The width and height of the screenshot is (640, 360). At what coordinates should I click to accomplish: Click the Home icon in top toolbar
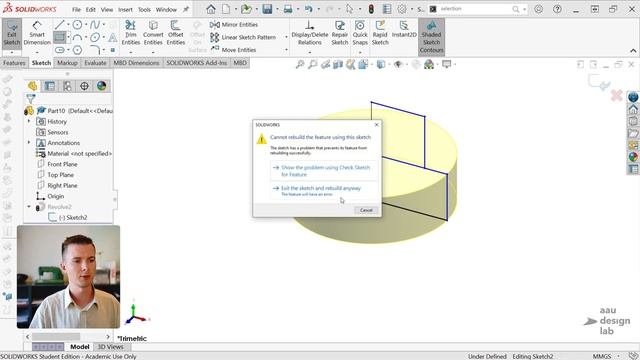coord(211,9)
